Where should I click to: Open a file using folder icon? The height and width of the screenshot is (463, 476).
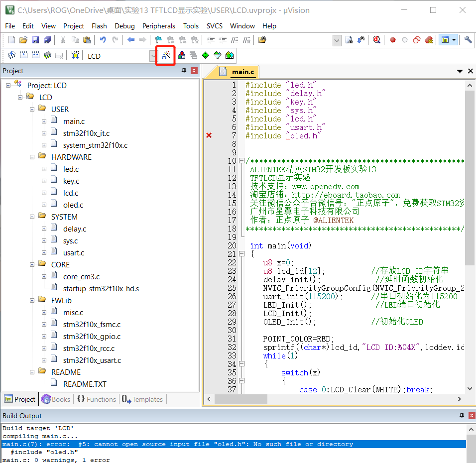click(23, 40)
